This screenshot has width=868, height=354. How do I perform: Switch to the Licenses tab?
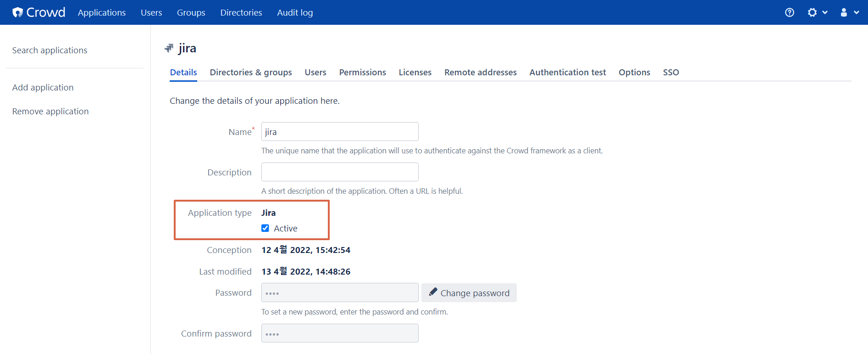point(415,72)
